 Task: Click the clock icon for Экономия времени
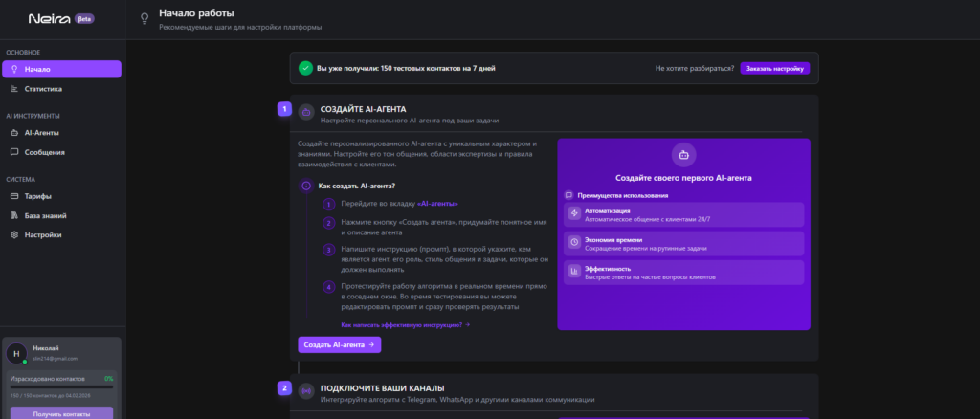pyautogui.click(x=574, y=243)
